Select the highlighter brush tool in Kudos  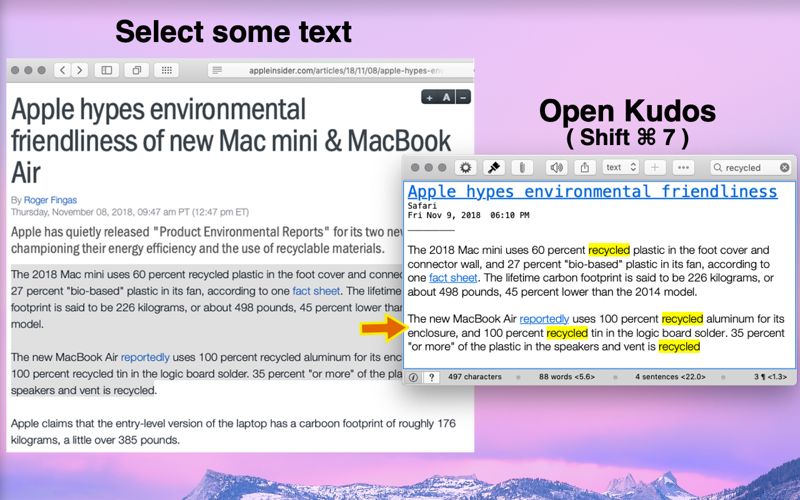[x=493, y=167]
